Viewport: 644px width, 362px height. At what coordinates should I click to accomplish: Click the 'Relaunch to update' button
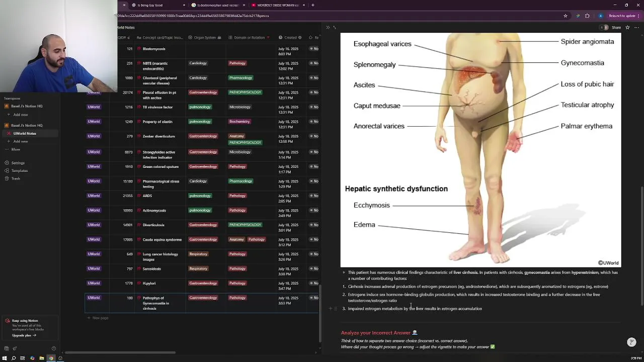pyautogui.click(x=622, y=16)
